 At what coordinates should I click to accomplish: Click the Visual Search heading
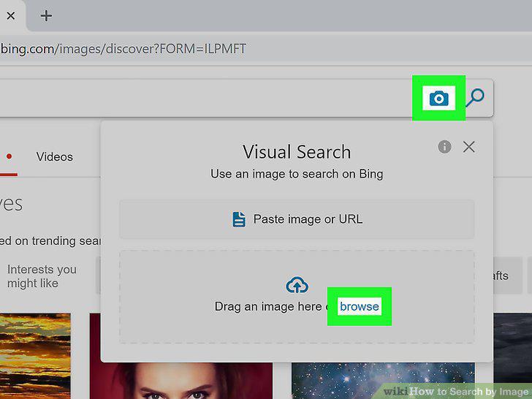pos(297,152)
